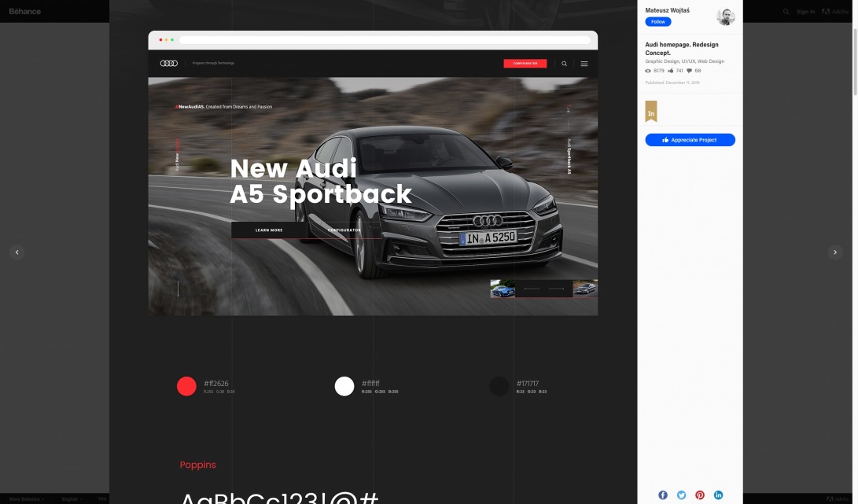The image size is (858, 504).
Task: Click the gold InDesign feature ribbon badge
Action: (x=651, y=112)
